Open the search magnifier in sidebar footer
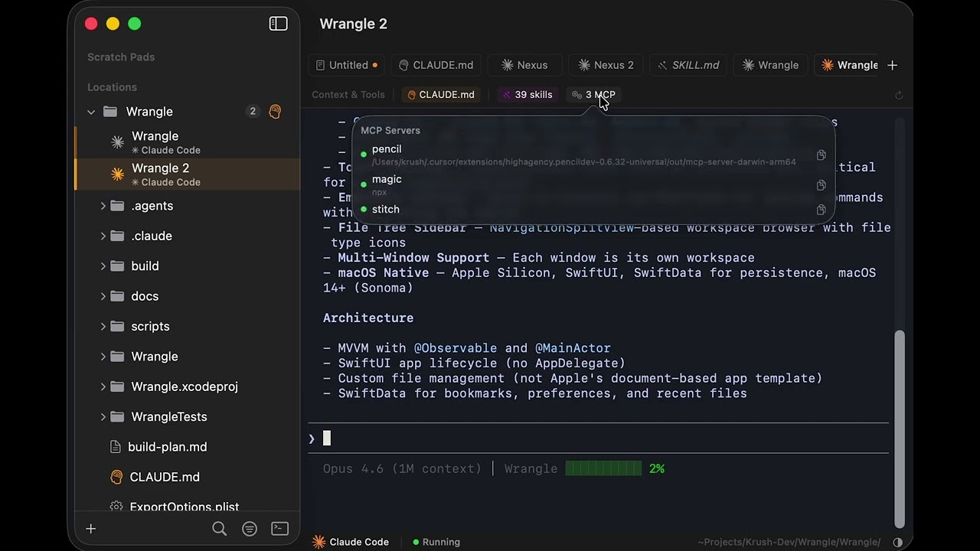The image size is (980, 551). 219,529
